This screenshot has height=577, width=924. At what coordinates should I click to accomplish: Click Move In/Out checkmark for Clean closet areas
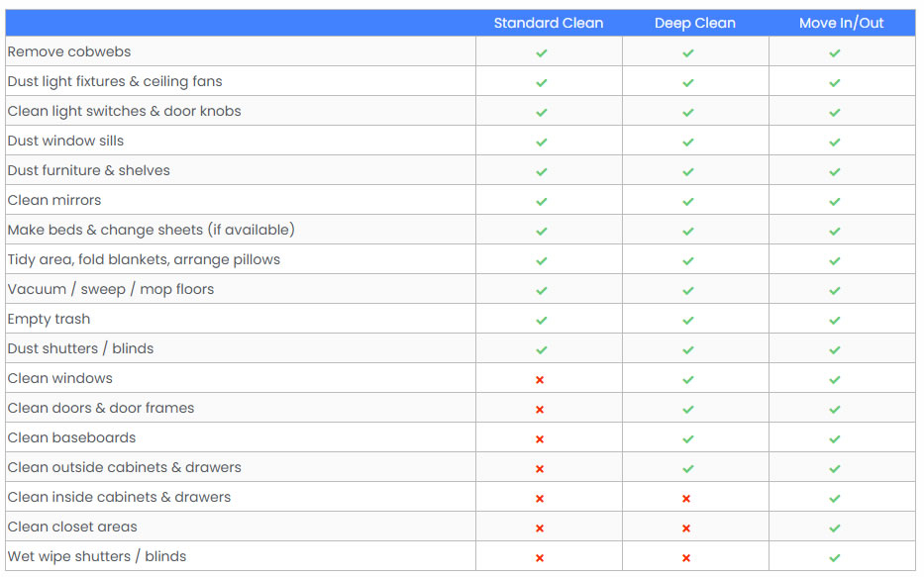coord(835,529)
